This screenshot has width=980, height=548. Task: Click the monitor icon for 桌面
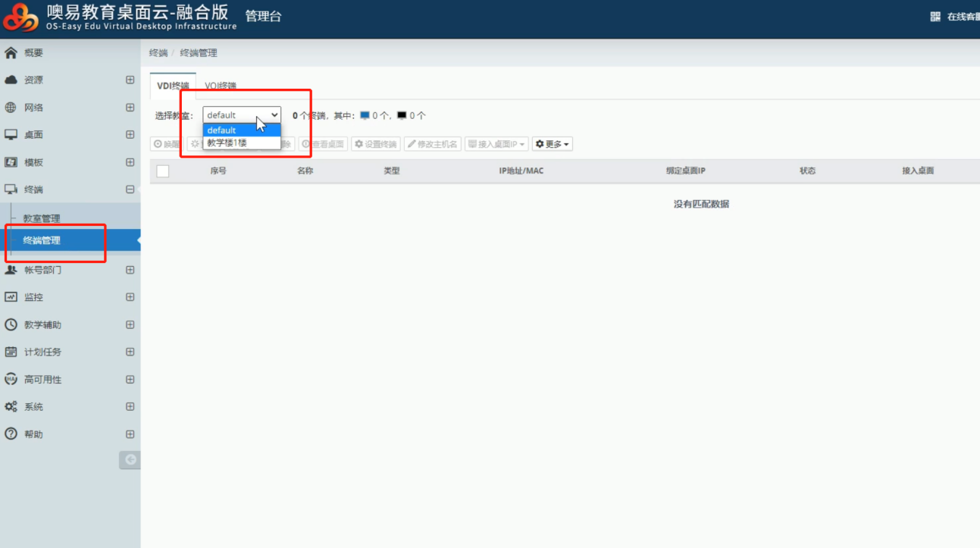(x=11, y=135)
